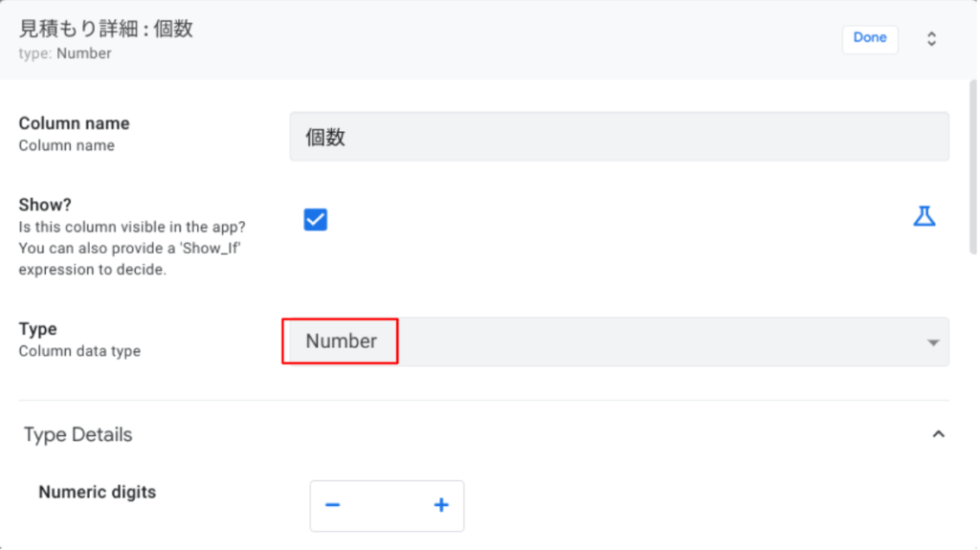The height and width of the screenshot is (550, 980).
Task: Click the Type Details section heading
Action: tap(78, 434)
